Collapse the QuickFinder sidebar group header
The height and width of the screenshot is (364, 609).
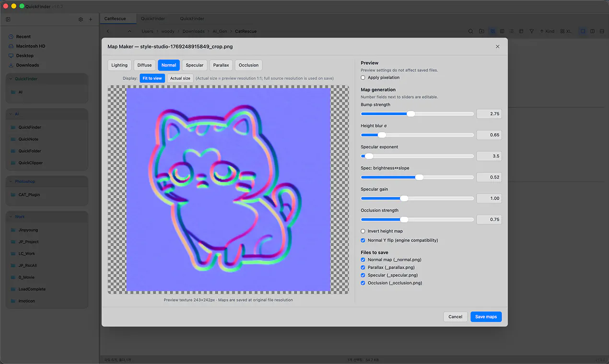tap(47, 79)
